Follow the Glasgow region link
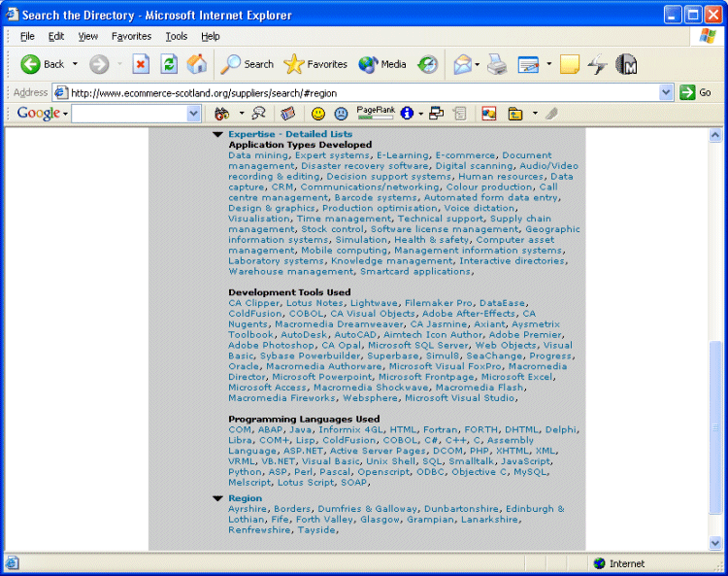The height and width of the screenshot is (576, 728). click(x=380, y=520)
